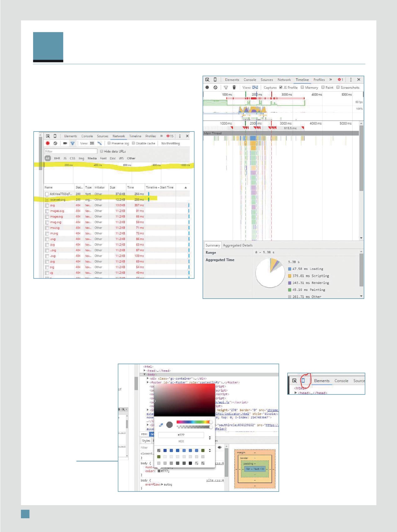Toggle device mode icon in Network panel
Image resolution: width=397 pixels, height=532 pixels.
click(55, 136)
